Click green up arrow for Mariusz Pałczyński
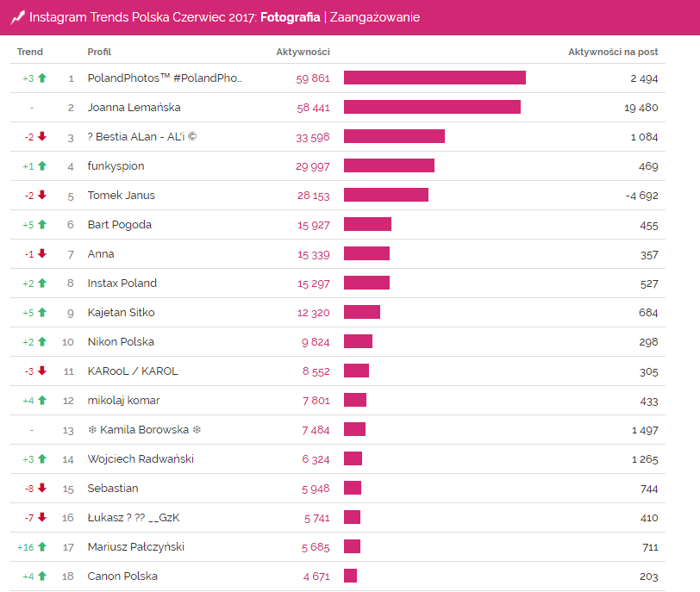The image size is (700, 592). point(41,547)
